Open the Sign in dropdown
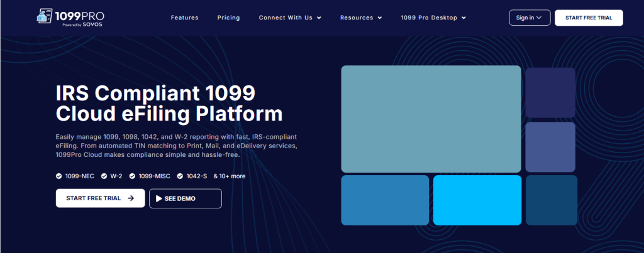644x253 pixels. pyautogui.click(x=529, y=18)
